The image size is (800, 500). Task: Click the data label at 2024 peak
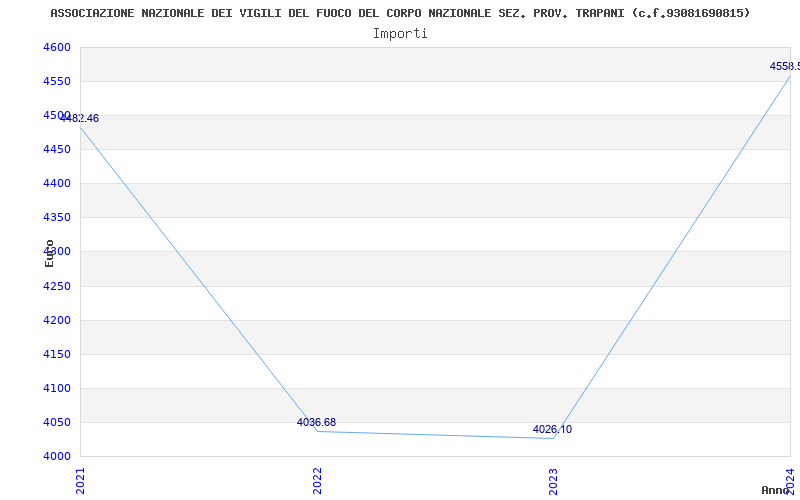point(785,66)
